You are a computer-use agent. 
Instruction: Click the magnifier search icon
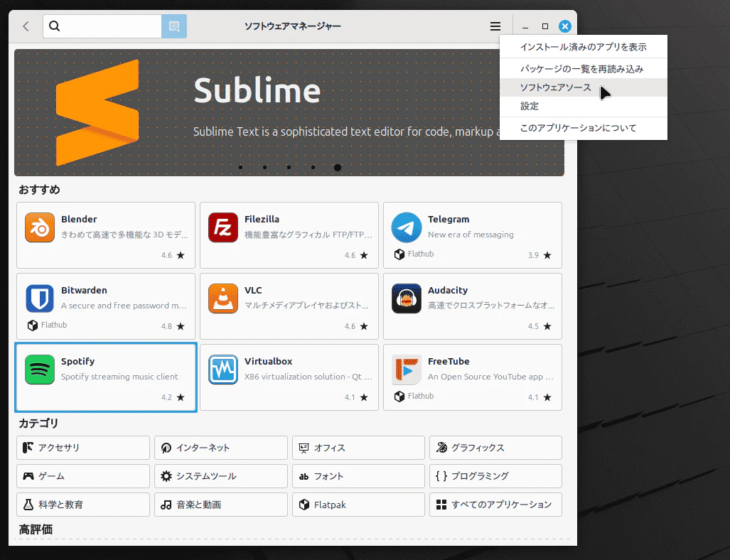tap(55, 26)
